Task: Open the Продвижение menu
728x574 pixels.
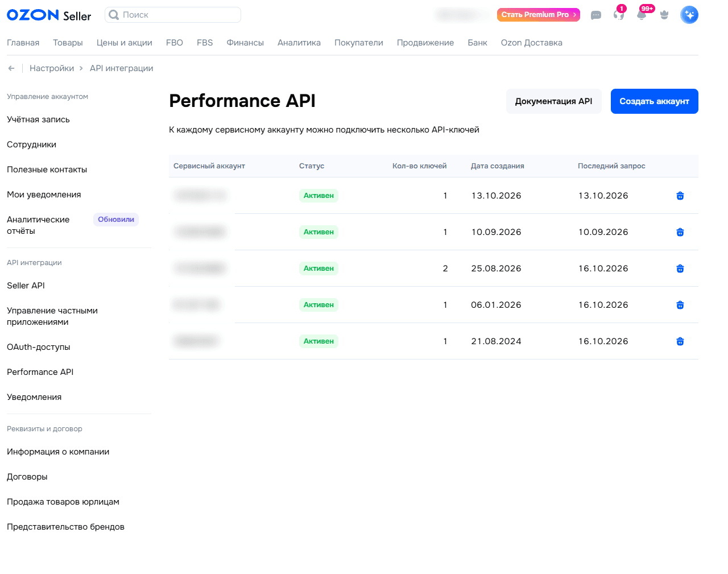Action: (x=425, y=43)
